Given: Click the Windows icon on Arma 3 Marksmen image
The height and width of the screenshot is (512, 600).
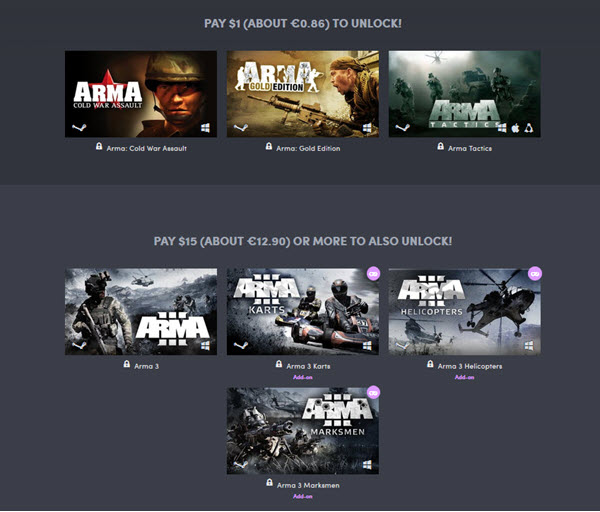Looking at the screenshot, I should 368,465.
